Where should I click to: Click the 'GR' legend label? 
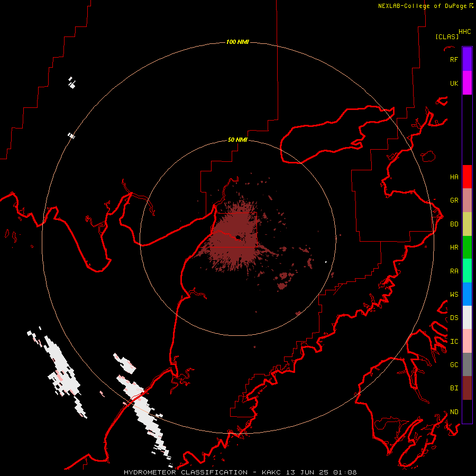point(454,200)
